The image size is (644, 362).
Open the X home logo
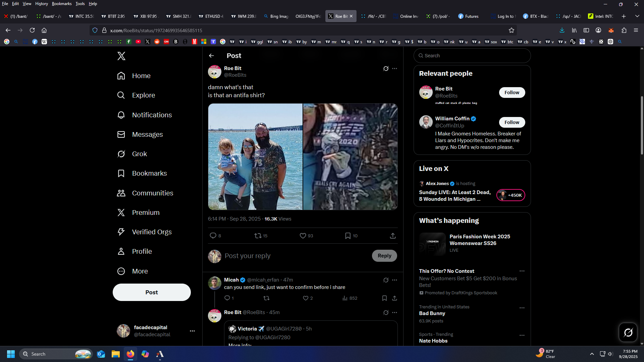click(121, 56)
